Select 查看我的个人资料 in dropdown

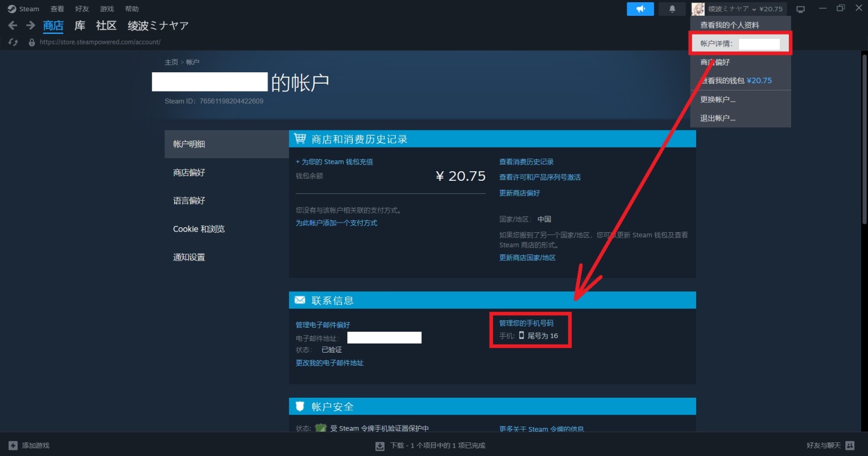pyautogui.click(x=740, y=25)
